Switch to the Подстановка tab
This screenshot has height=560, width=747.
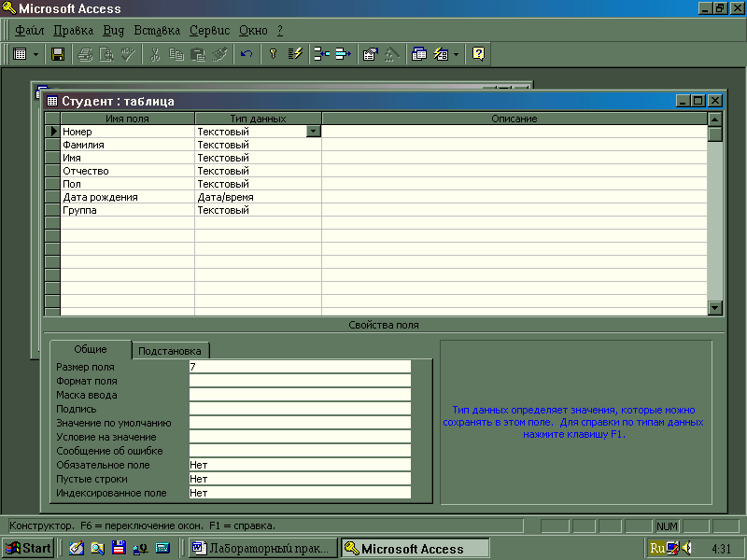tap(170, 351)
